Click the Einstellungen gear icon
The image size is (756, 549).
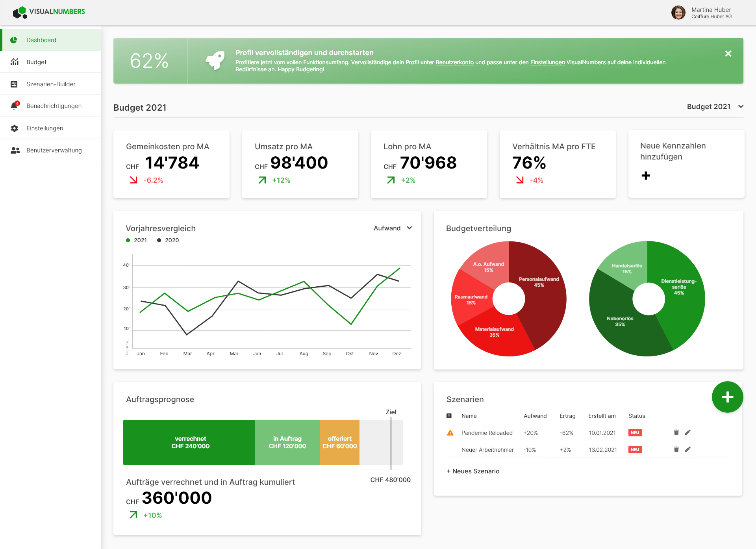[x=15, y=128]
